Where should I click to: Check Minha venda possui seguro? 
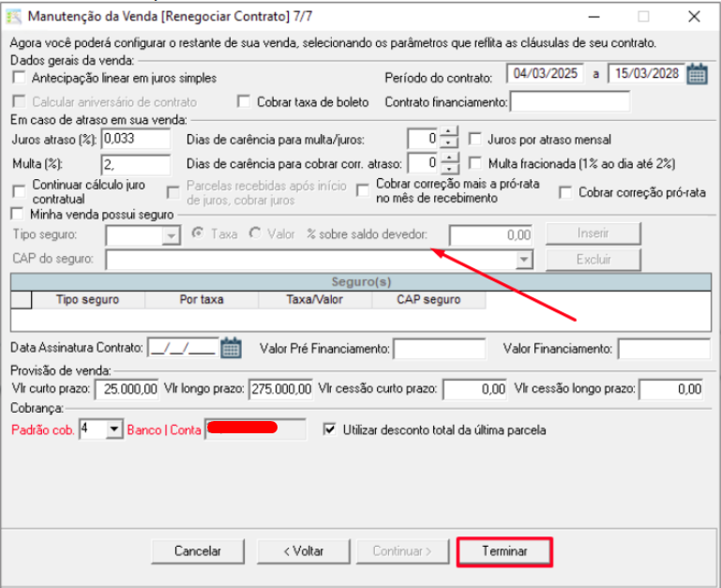point(17,214)
